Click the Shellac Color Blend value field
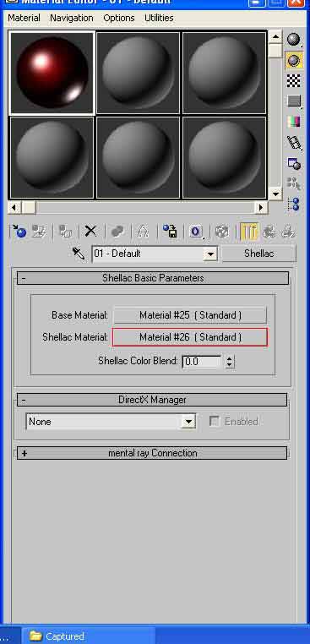The height and width of the screenshot is (644, 310). pyautogui.click(x=202, y=362)
